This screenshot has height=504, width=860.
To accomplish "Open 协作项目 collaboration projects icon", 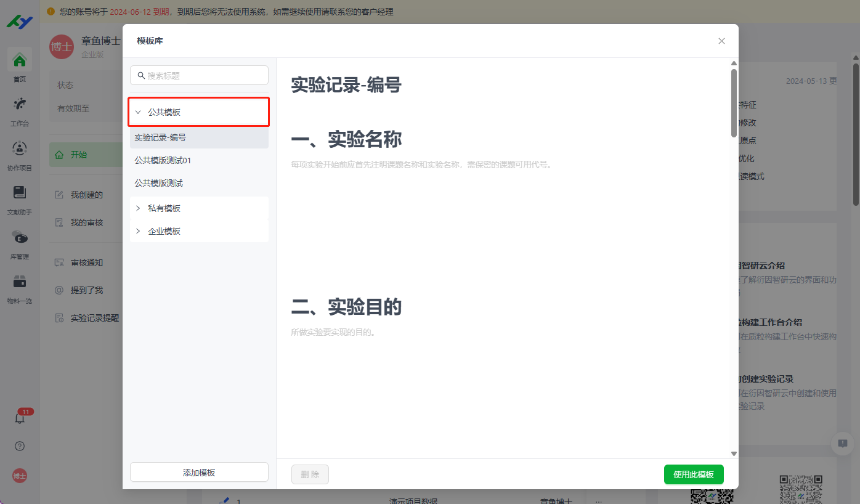I will (x=20, y=148).
